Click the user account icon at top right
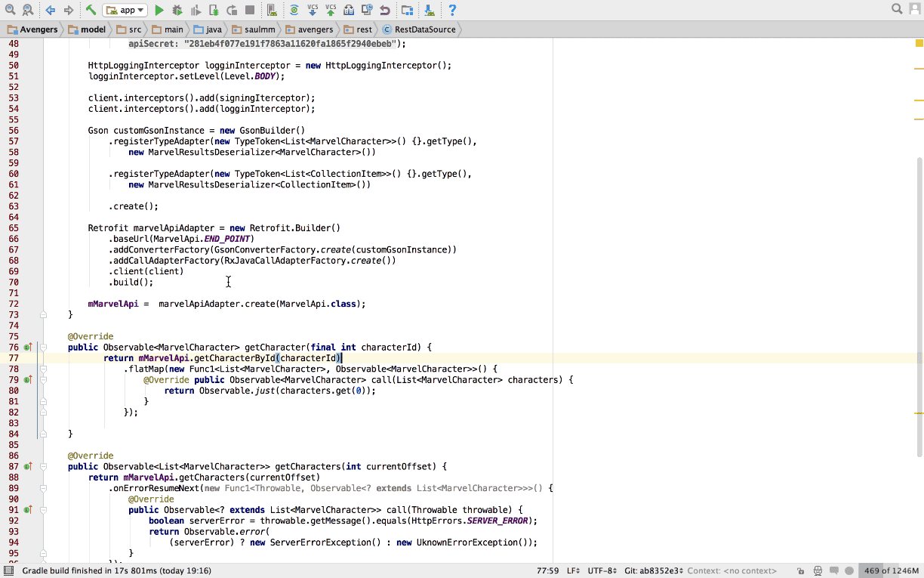Viewport: 924px width, 578px height. 915,9
